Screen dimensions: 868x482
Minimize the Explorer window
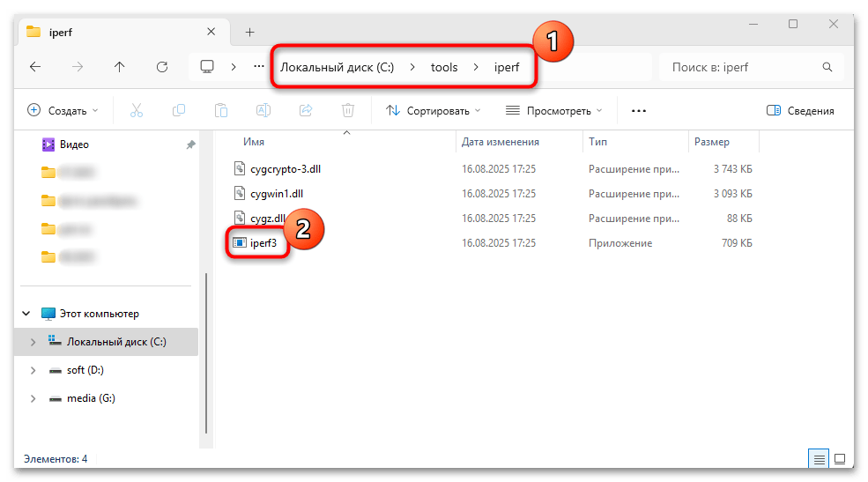[x=753, y=25]
